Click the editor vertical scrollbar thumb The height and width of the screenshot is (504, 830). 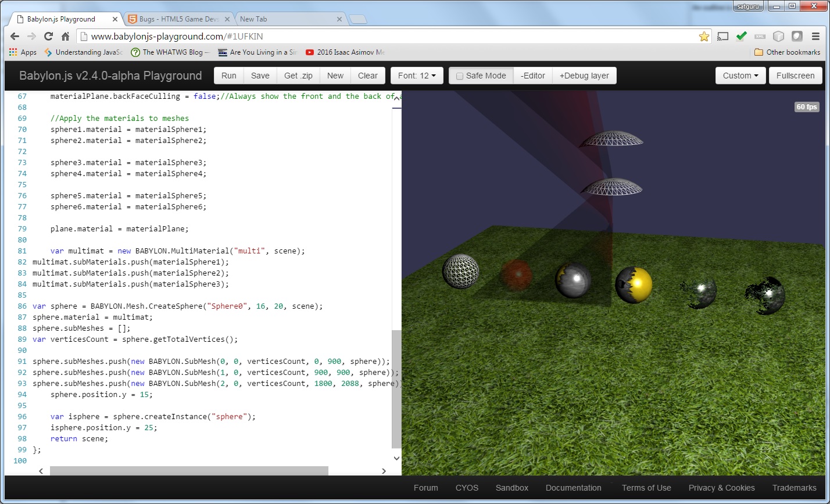coord(396,389)
